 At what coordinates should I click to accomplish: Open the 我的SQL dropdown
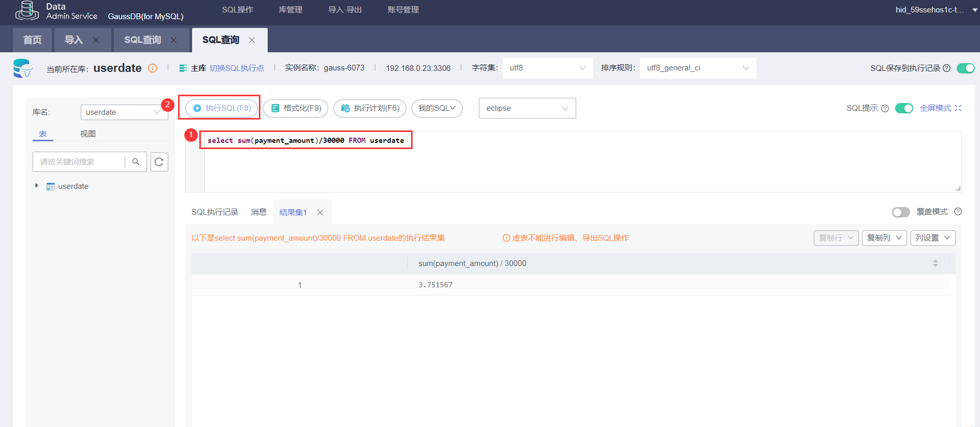tap(437, 108)
